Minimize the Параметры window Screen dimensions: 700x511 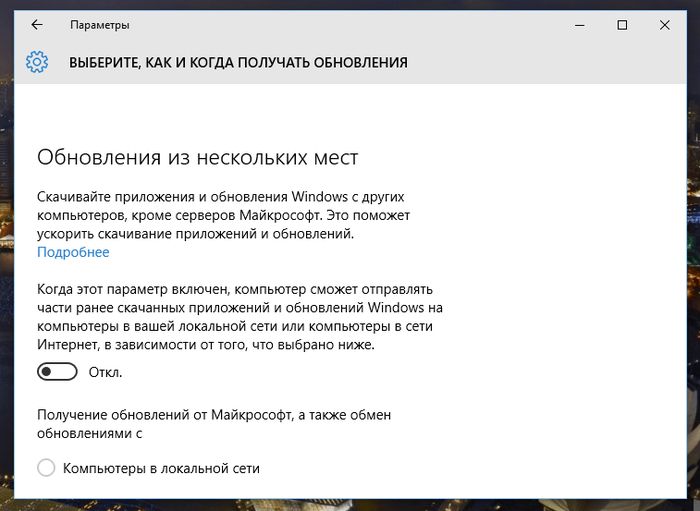[576, 25]
